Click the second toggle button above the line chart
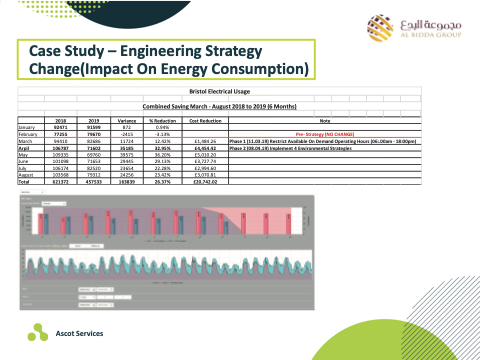Image resolution: width=480 pixels, height=360 pixels. click(95, 246)
